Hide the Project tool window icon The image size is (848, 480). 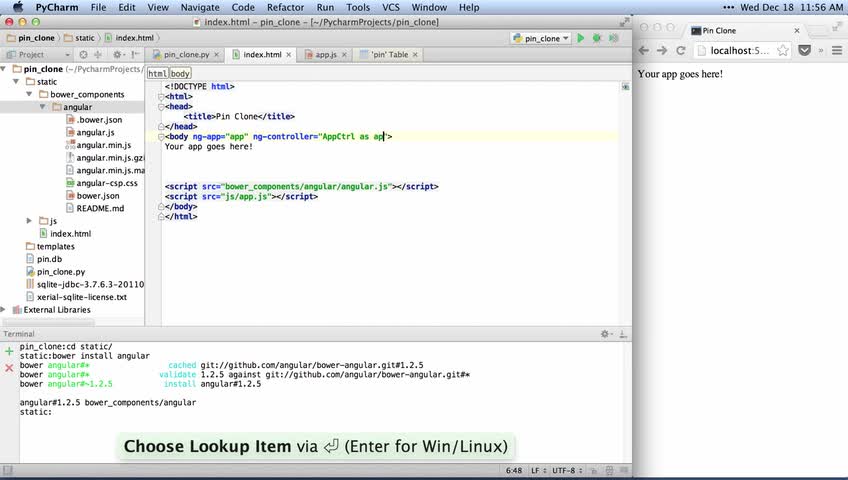tap(135, 55)
